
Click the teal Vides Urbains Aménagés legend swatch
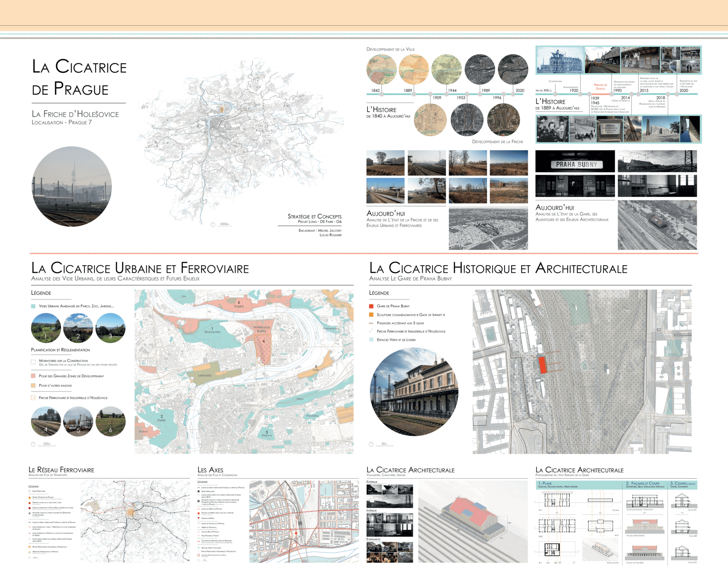(x=33, y=306)
